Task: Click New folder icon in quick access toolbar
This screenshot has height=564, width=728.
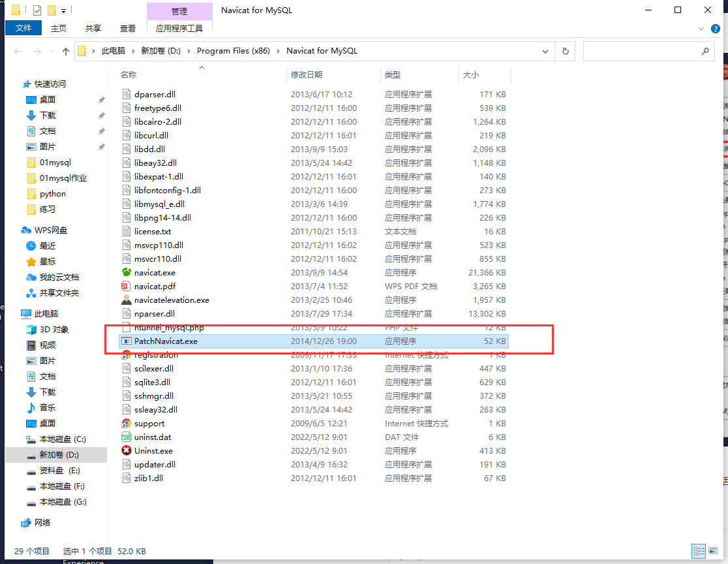Action: pyautogui.click(x=52, y=10)
